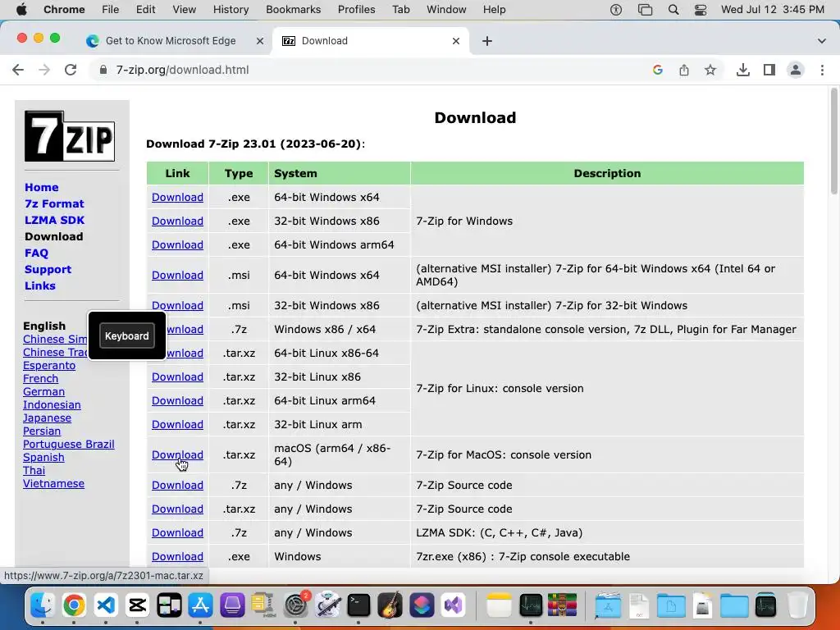
Task: Switch language to German
Action: coord(44,391)
